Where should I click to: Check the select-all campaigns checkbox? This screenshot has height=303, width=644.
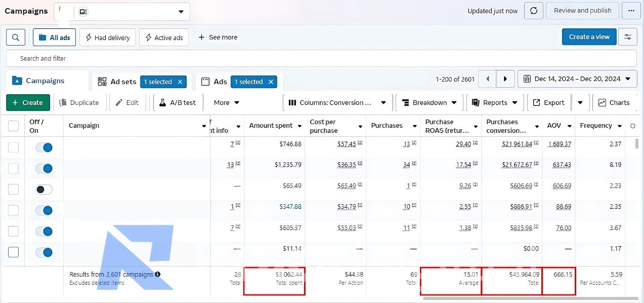pyautogui.click(x=14, y=126)
